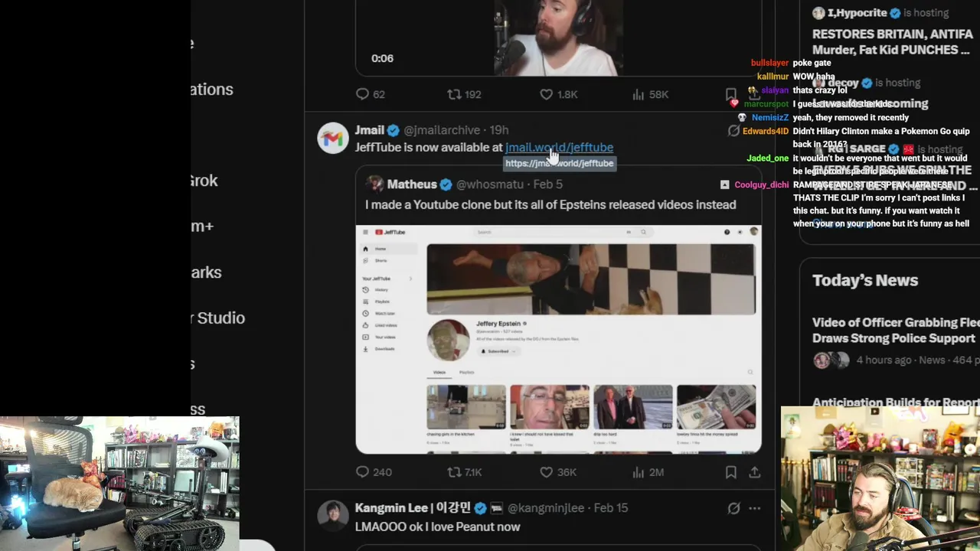Open the Grok icon on the Jmail post
The image size is (980, 551).
(733, 130)
